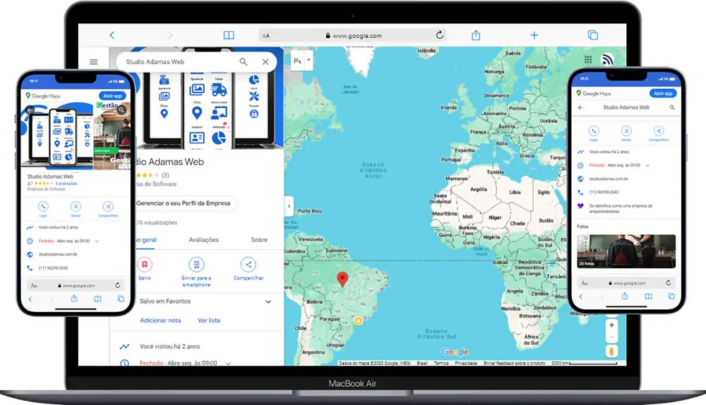Click the red map pin in Brazil
Screen dimensions: 706x405
[342, 279]
